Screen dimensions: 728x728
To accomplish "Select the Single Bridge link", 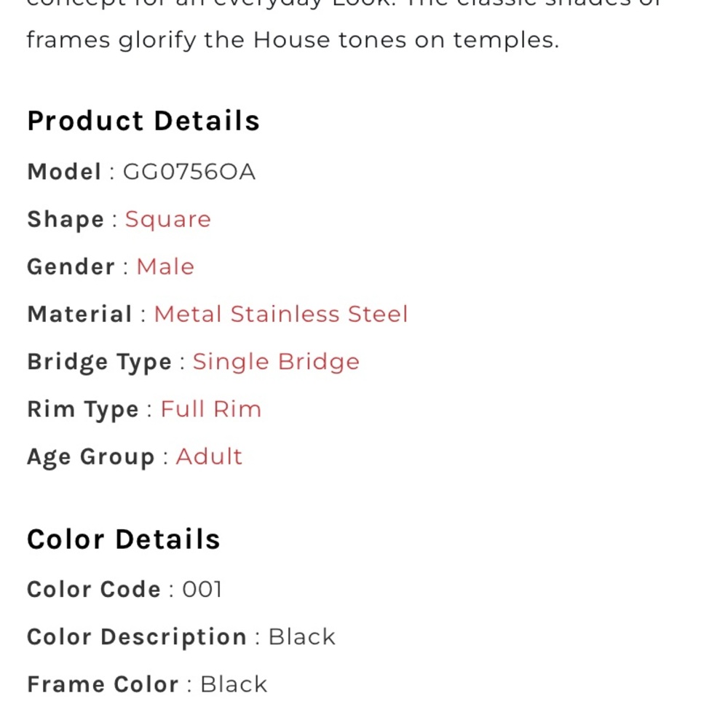I will (x=276, y=362).
